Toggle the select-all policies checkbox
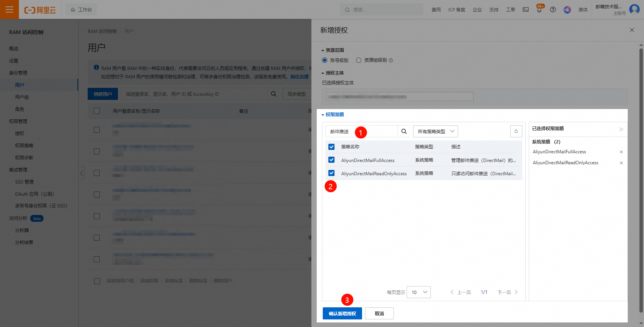Viewport: 644px width, 327px height. pos(331,147)
